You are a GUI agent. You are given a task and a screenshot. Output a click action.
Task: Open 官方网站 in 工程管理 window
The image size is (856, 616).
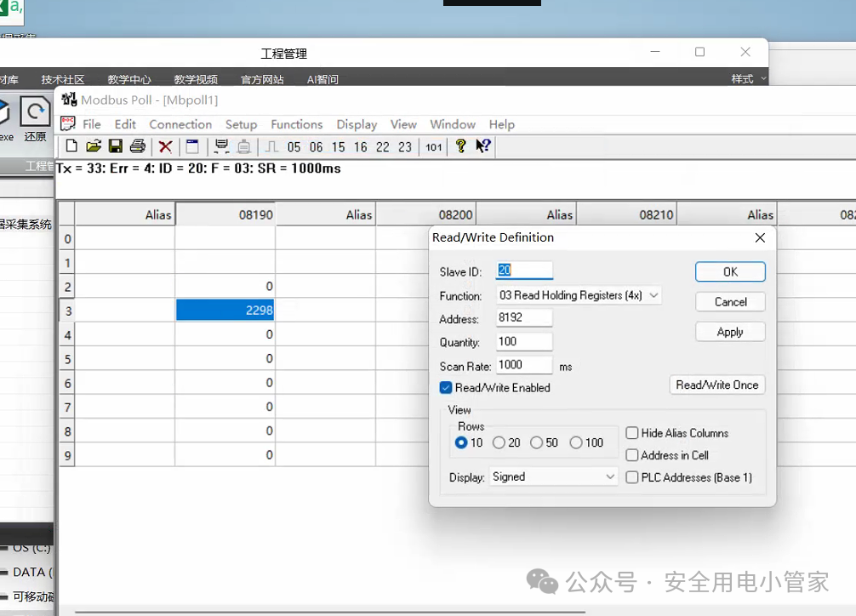coord(263,80)
